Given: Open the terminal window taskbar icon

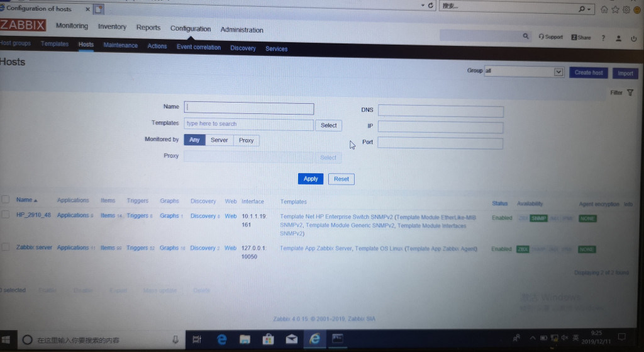Looking at the screenshot, I should click(x=338, y=338).
